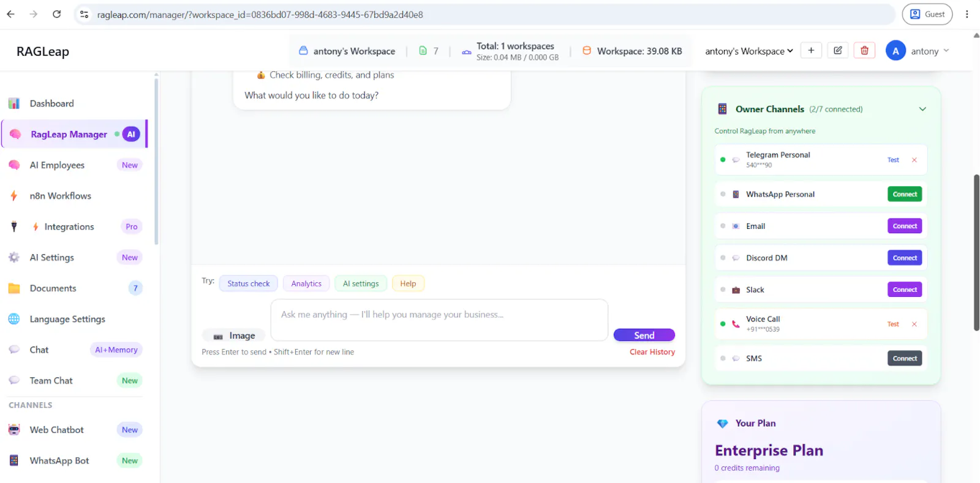Viewport: 980px width, 483px height.
Task: Open Chat in sidebar
Action: 73,350
